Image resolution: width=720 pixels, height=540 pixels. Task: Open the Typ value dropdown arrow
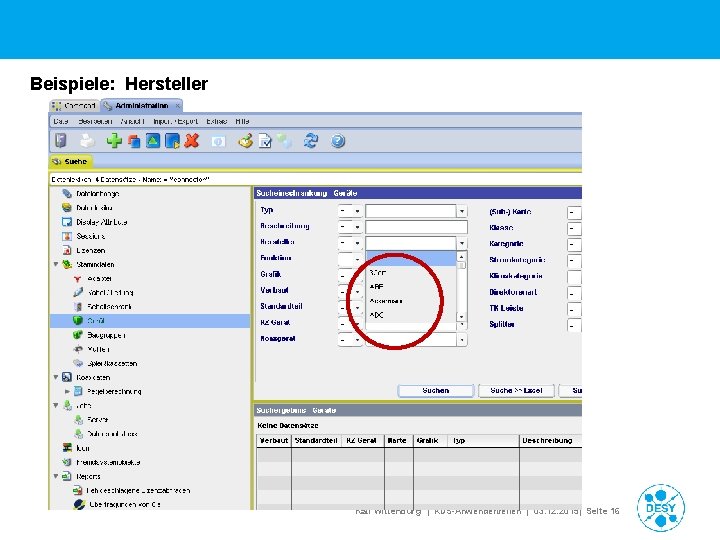[x=461, y=211]
